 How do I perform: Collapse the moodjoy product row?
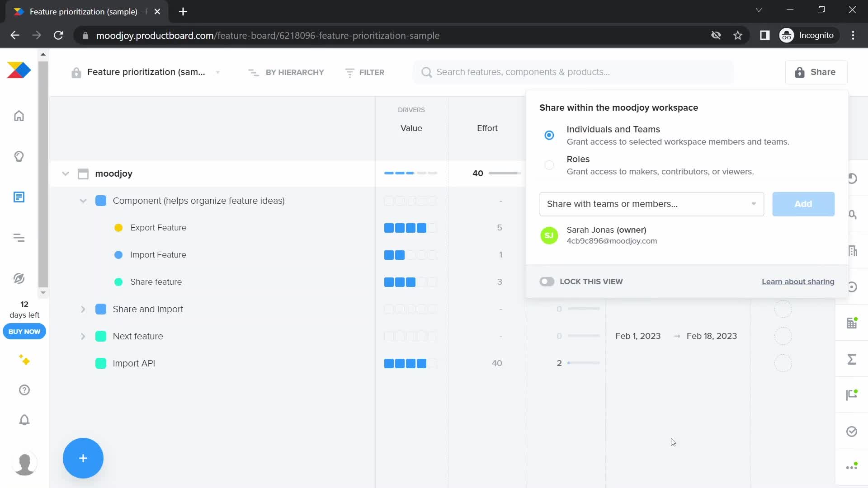click(66, 174)
